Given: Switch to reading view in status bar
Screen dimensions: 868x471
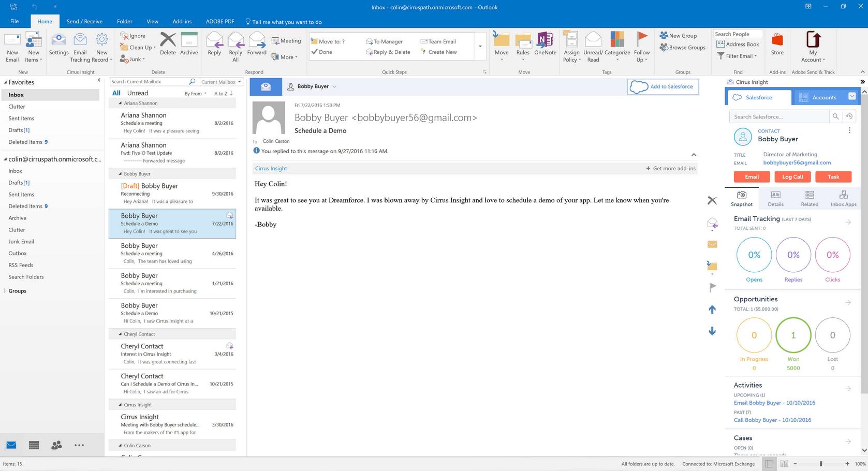Looking at the screenshot, I should (x=784, y=464).
